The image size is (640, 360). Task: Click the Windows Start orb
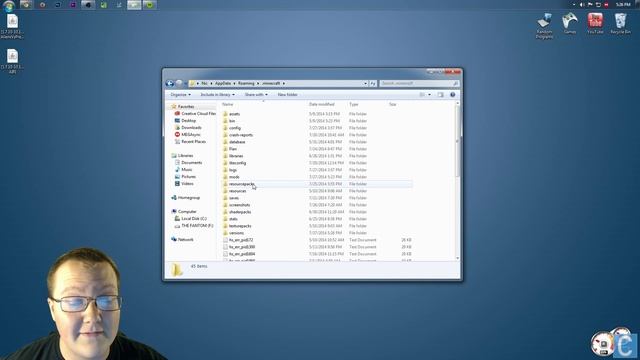tap(9, 5)
